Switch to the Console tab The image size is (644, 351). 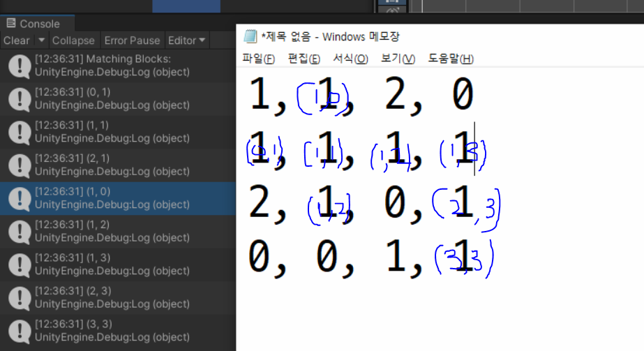click(x=38, y=24)
